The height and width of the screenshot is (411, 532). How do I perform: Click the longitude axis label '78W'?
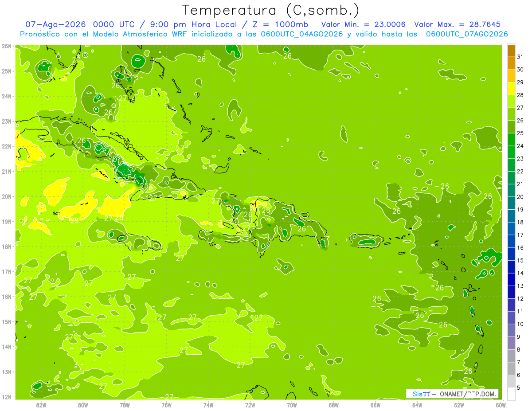pos(125,405)
